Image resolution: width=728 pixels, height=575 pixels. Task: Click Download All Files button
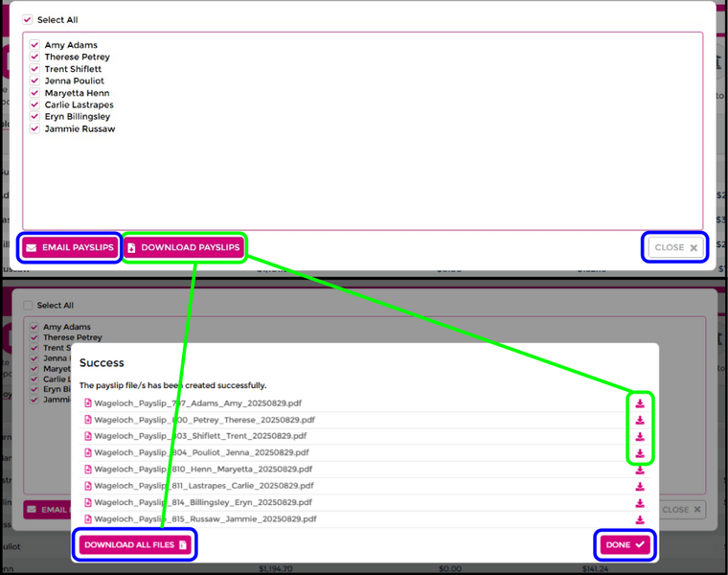pos(135,545)
